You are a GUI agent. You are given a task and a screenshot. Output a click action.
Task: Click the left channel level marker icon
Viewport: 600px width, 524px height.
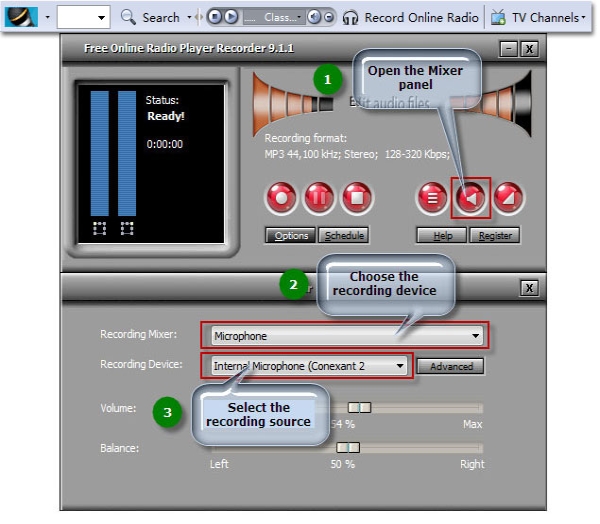(99, 228)
